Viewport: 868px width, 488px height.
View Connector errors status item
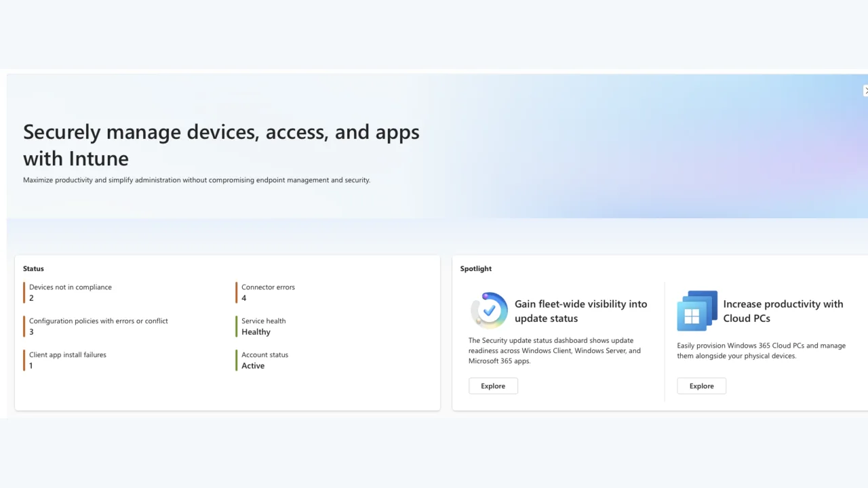pyautogui.click(x=266, y=293)
